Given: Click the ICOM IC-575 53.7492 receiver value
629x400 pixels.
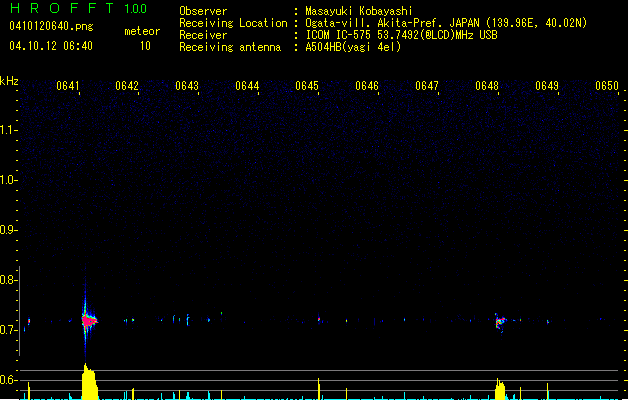Looking at the screenshot, I should coord(401,35).
